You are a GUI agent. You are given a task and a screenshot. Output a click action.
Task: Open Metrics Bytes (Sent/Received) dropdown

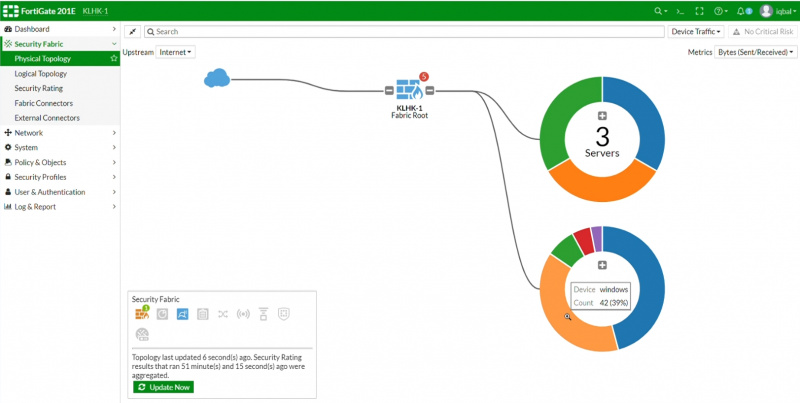click(x=756, y=51)
